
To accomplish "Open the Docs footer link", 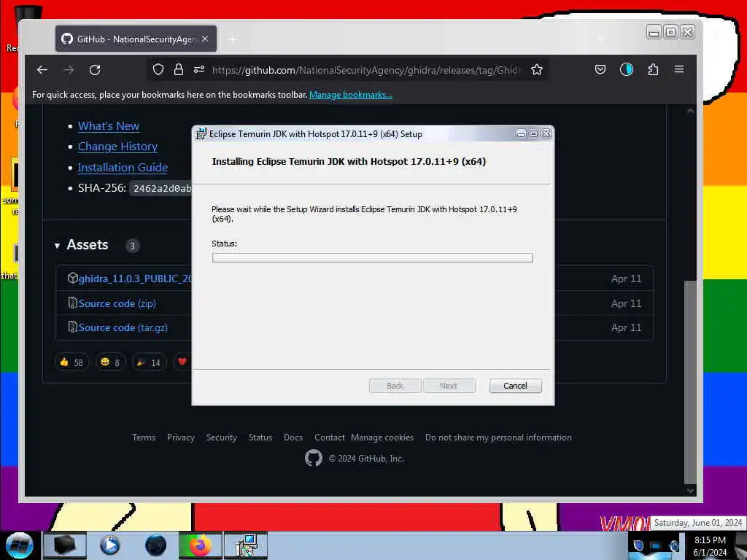I will 293,437.
